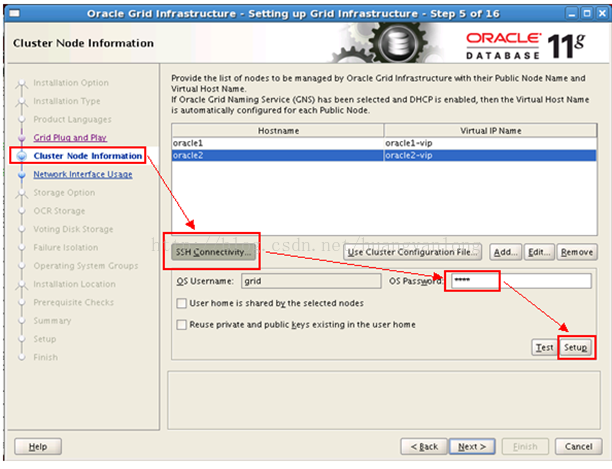Click the Cluster Node Information step bullet icon
Image resolution: width=612 pixels, height=469 pixels.
[22, 156]
